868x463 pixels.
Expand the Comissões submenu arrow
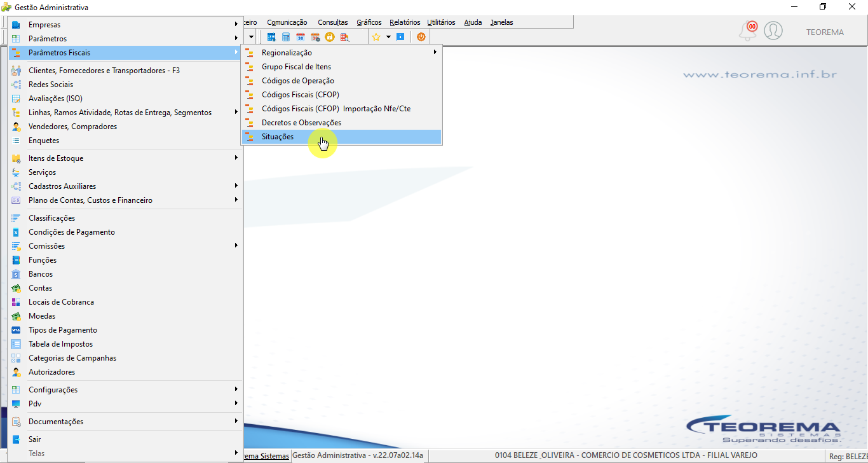[x=236, y=245]
